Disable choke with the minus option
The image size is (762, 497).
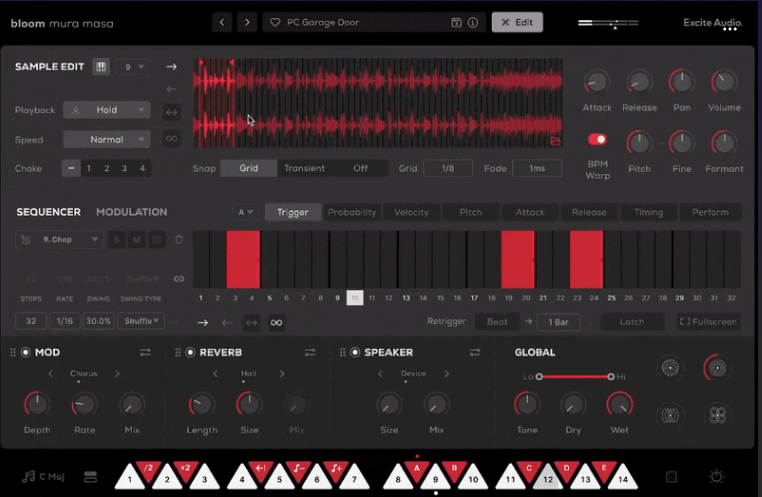click(x=71, y=168)
